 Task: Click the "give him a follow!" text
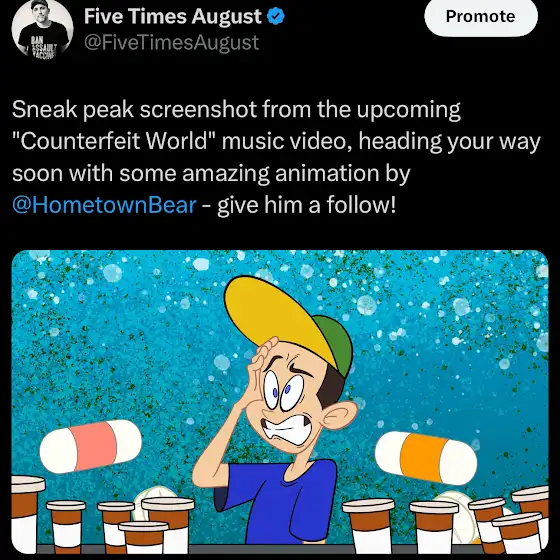[307, 205]
